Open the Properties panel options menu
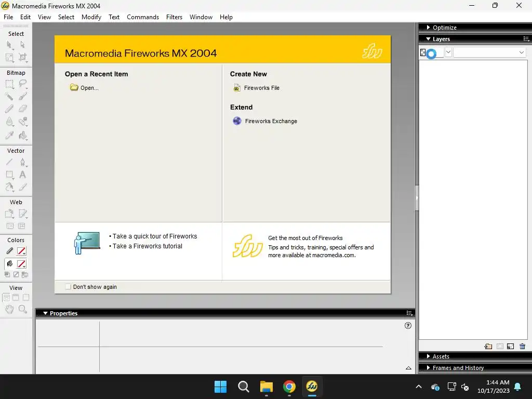This screenshot has width=532, height=399. point(409,313)
